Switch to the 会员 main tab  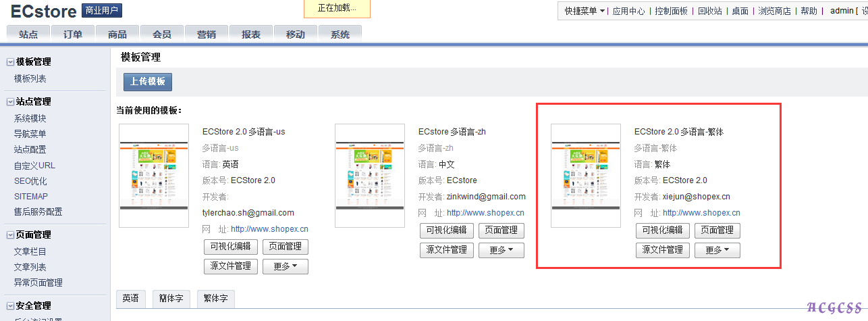(x=162, y=34)
